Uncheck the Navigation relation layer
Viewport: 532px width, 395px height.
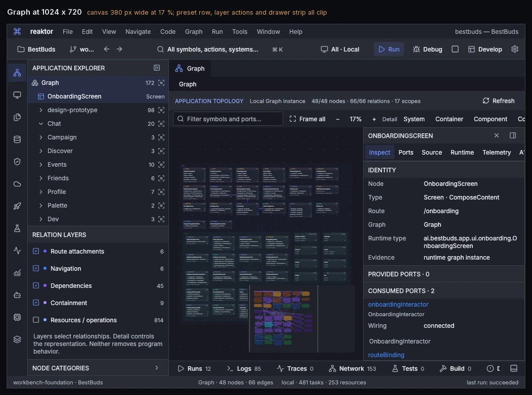tap(36, 268)
